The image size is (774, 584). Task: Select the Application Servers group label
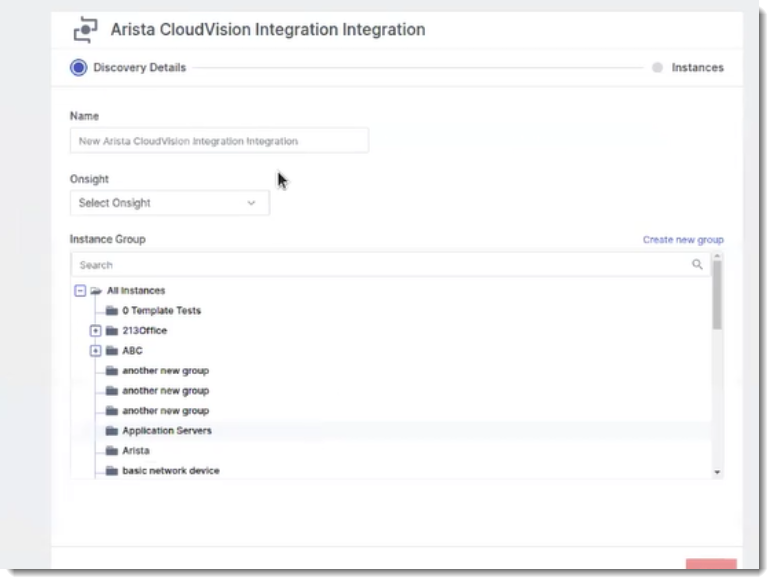point(167,431)
